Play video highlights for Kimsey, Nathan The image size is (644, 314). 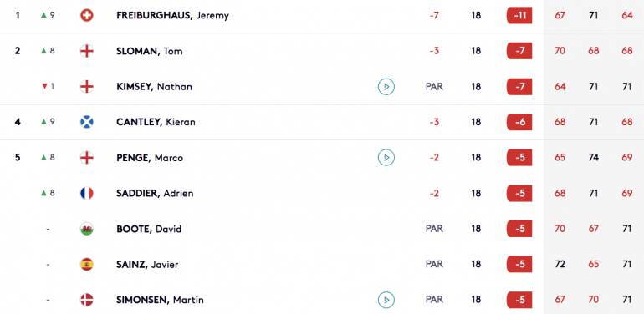[386, 87]
